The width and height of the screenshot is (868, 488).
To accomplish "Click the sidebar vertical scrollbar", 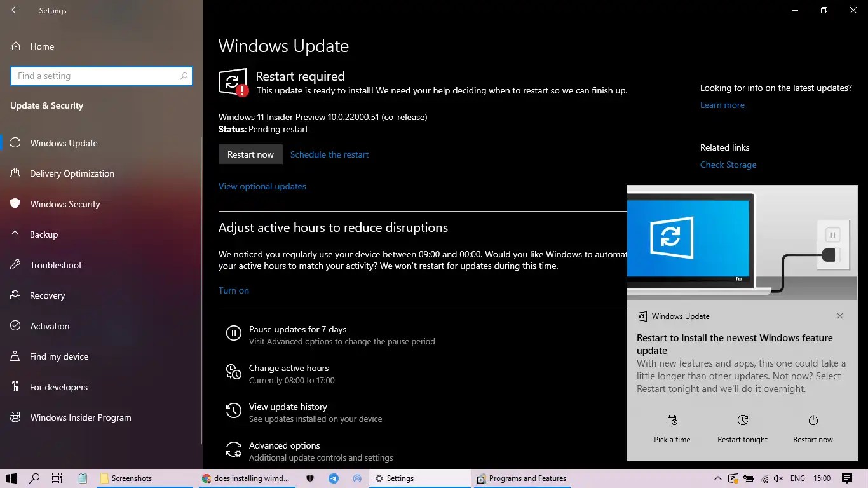I will [201, 289].
